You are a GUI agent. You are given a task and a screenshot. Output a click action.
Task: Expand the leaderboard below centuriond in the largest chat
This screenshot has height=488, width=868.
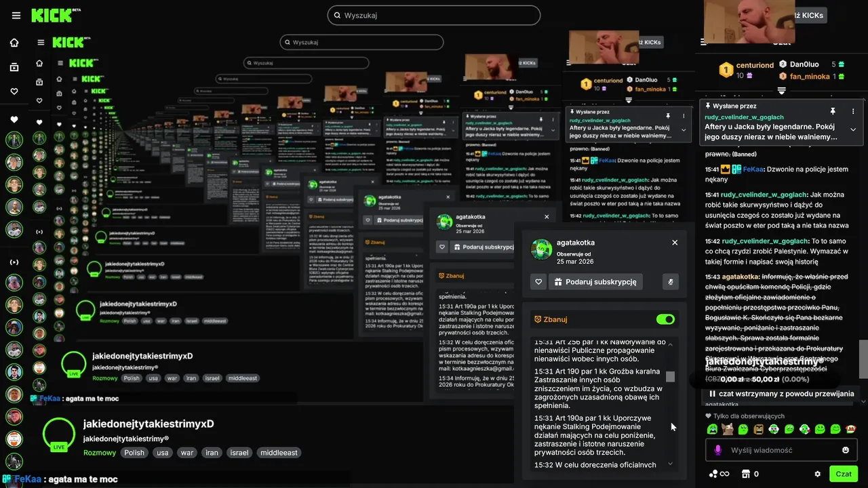pyautogui.click(x=781, y=91)
